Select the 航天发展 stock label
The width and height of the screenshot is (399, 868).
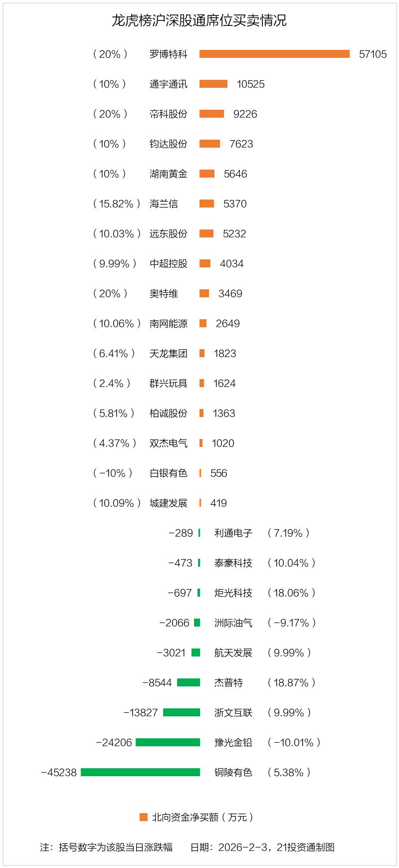233,652
